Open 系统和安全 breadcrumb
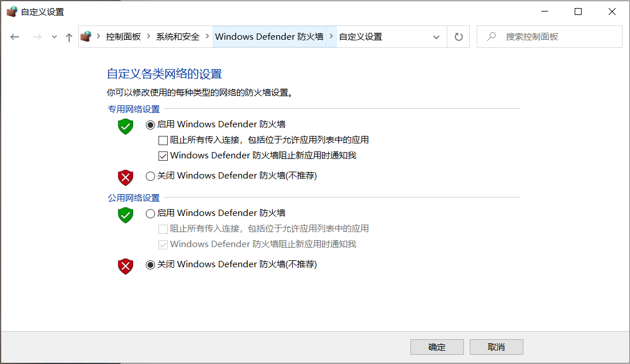Screen dimensions: 630x364 coord(178,37)
